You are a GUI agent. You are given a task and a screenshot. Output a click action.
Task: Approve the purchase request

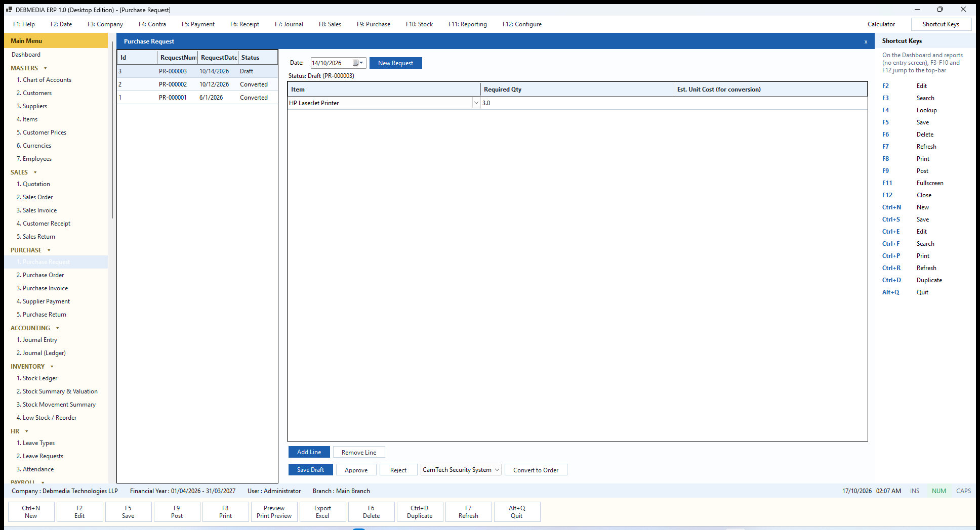[356, 470]
